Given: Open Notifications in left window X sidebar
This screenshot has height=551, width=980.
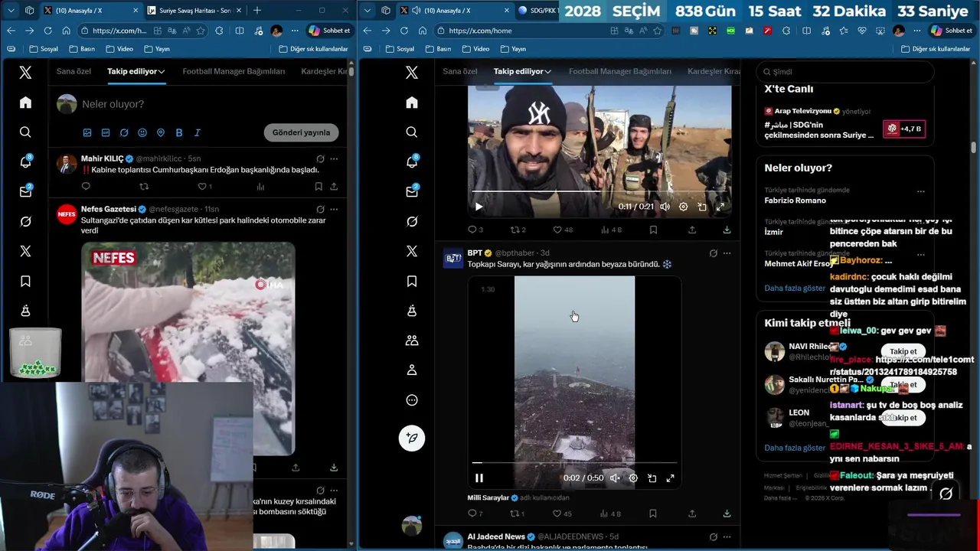Looking at the screenshot, I should tap(25, 161).
